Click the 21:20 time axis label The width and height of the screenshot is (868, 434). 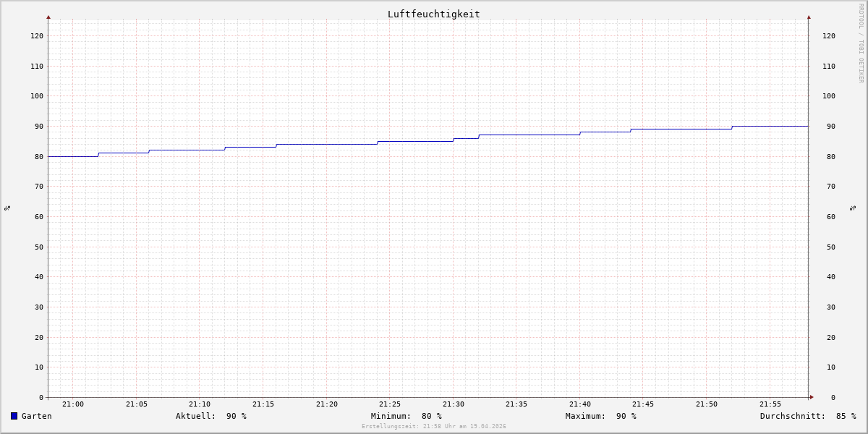coord(327,404)
